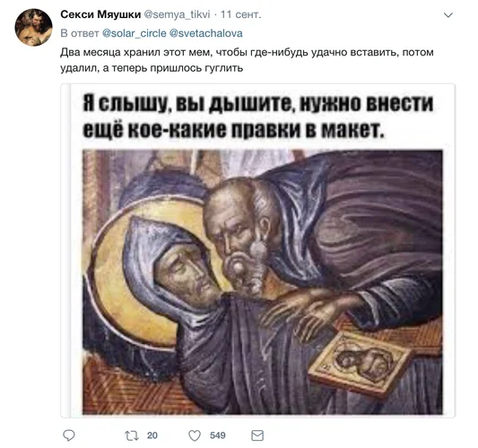Visit the @semya_tikvi handle
The image size is (478, 448).
pos(177,14)
